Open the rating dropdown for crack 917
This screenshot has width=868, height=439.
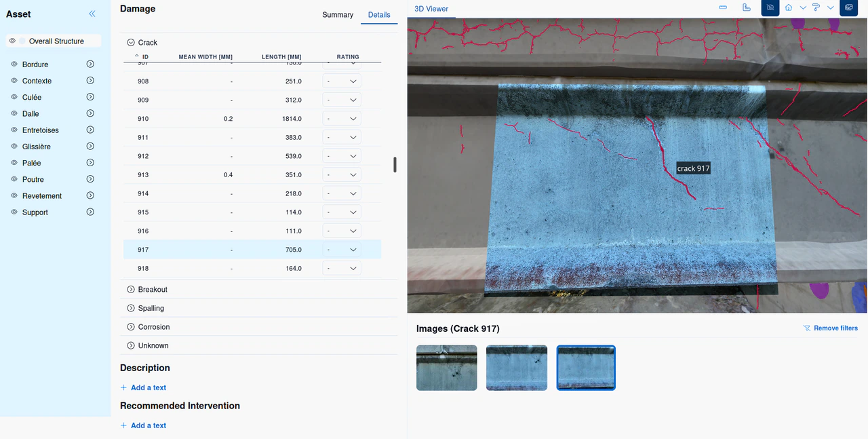pos(342,250)
